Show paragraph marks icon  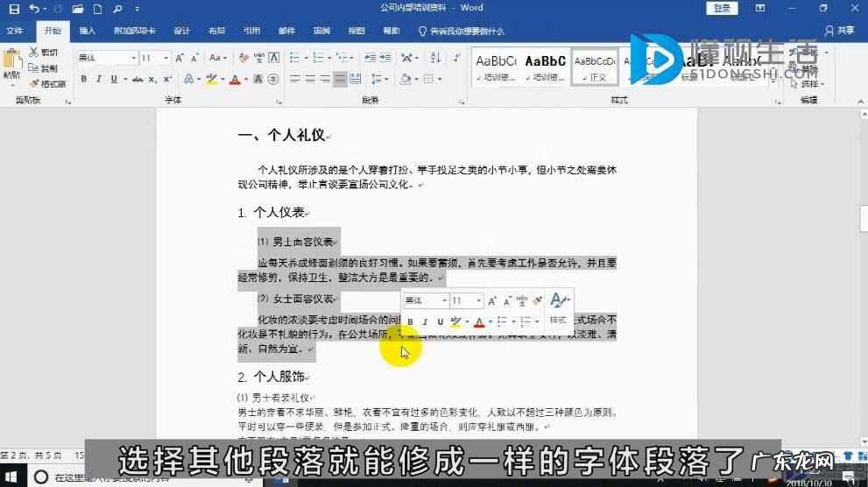456,58
